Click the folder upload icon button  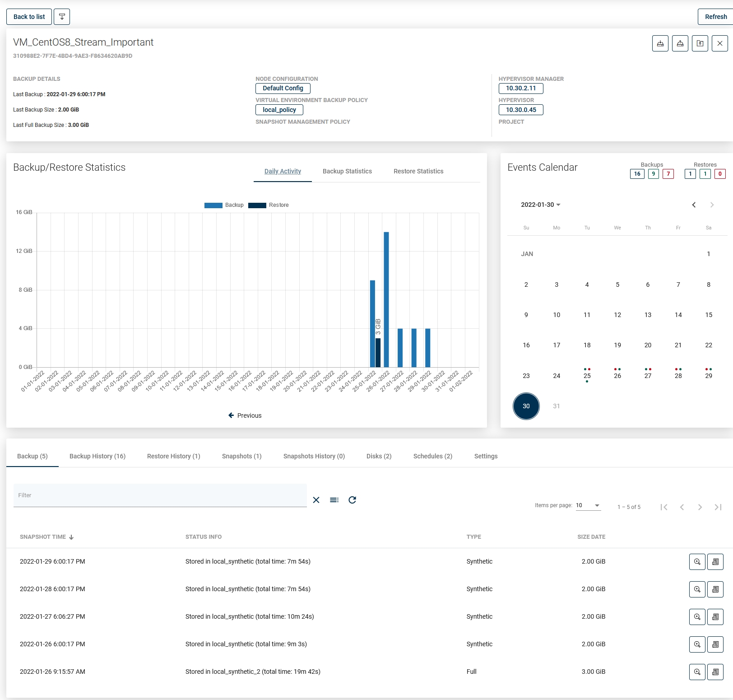tap(700, 43)
